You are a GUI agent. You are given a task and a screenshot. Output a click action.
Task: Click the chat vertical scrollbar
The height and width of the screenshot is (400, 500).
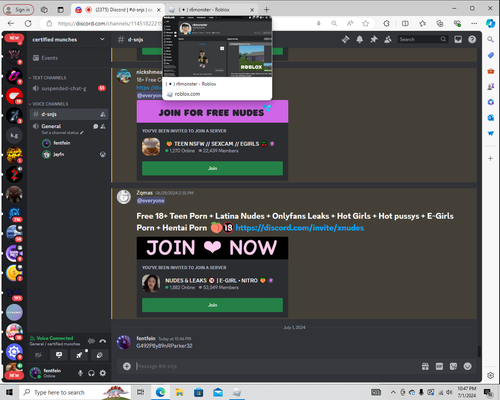pos(479,351)
